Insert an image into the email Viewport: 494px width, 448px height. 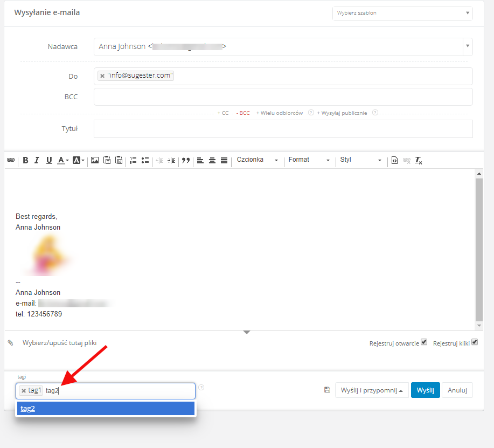(x=95, y=160)
